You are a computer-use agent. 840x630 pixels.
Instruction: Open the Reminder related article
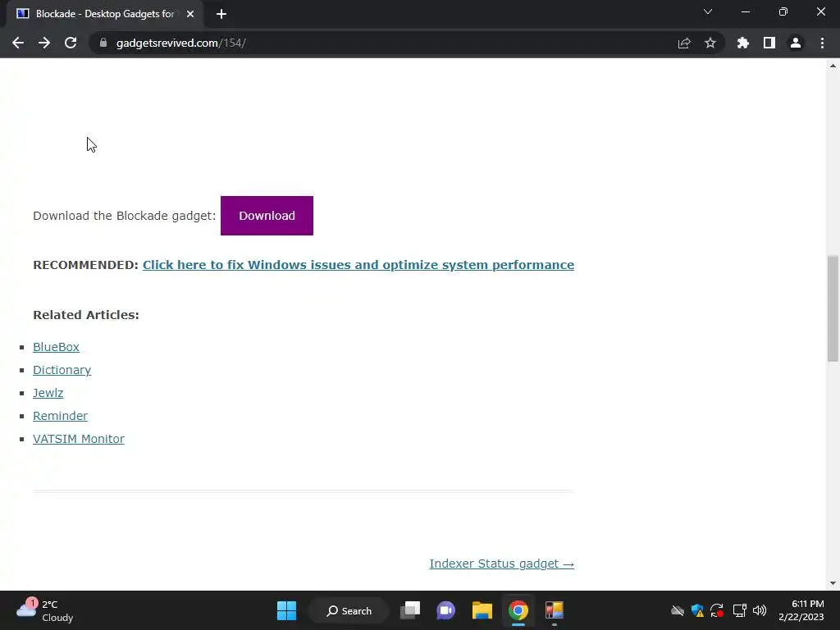(x=60, y=416)
